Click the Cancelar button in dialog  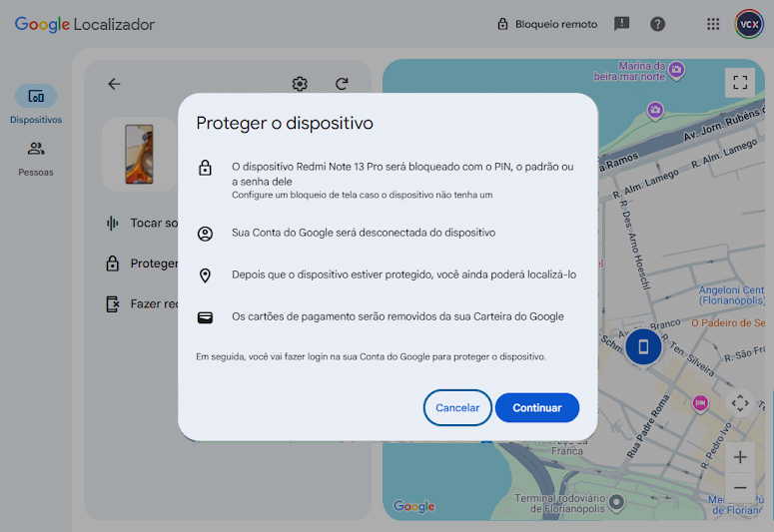[x=457, y=407]
